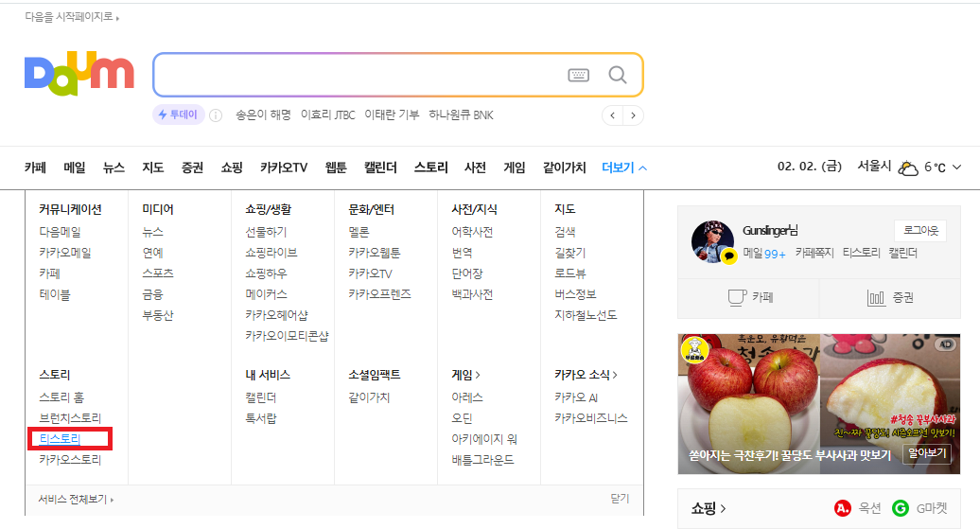980x529 pixels.
Task: Open 백과사전 link
Action: pyautogui.click(x=472, y=294)
